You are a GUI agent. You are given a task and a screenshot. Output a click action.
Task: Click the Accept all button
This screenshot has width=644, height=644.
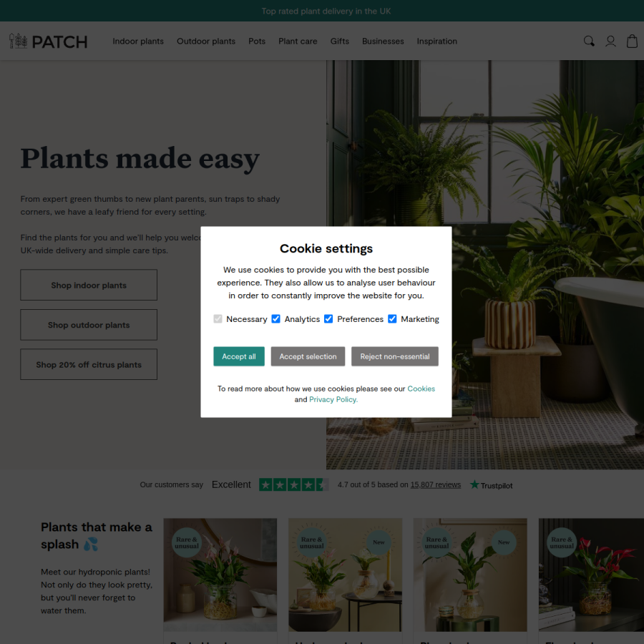(x=238, y=356)
